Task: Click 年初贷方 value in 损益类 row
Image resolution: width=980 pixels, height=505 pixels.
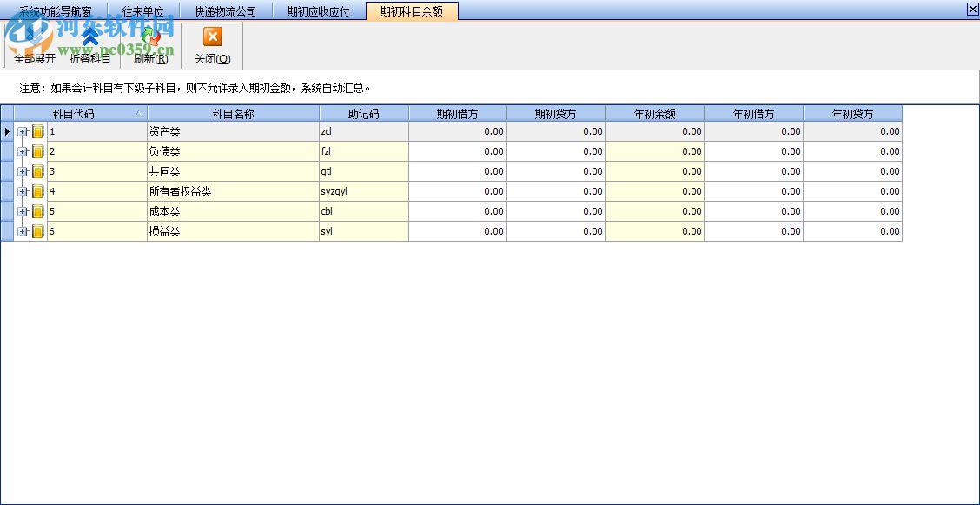Action: point(852,232)
